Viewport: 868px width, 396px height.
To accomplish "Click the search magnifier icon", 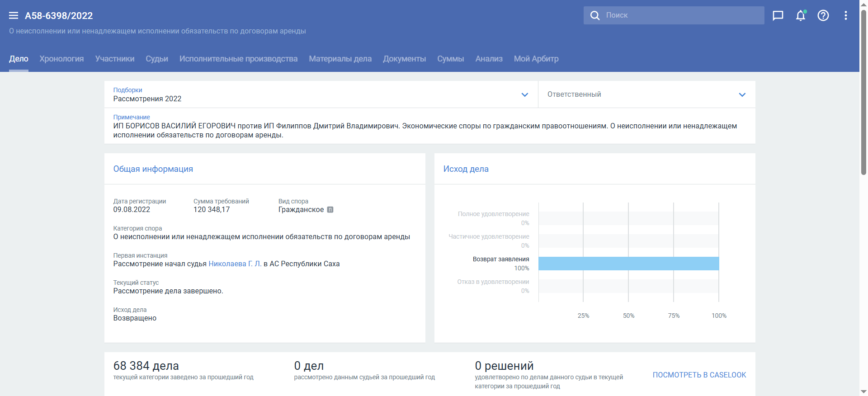I will pyautogui.click(x=595, y=16).
